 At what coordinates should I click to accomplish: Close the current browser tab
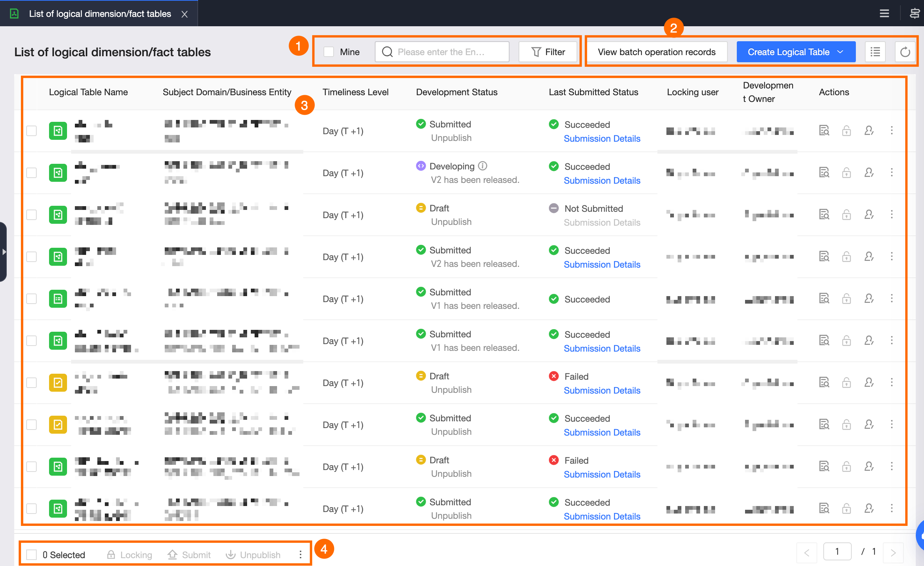pos(185,14)
